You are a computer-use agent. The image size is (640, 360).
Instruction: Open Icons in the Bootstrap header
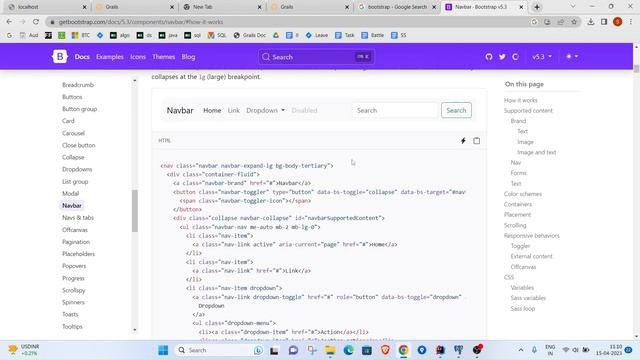(x=138, y=57)
